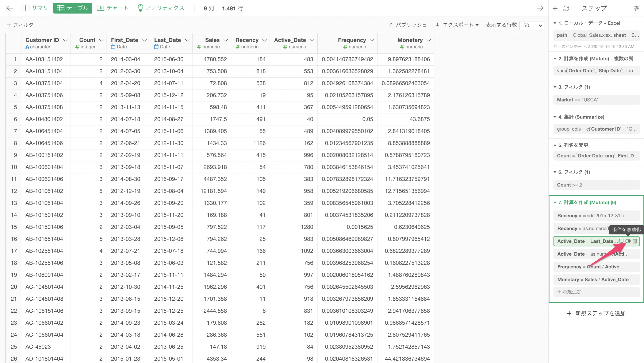Open rows-to-display count combo box
Viewport: 644px width, 363px height.
pyautogui.click(x=532, y=25)
